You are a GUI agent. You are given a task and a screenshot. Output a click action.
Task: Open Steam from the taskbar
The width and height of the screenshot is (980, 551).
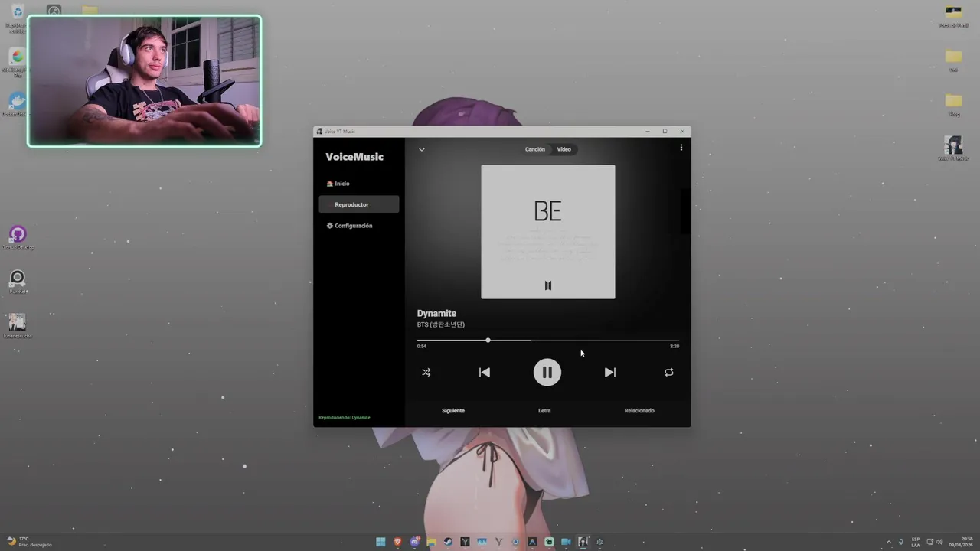pyautogui.click(x=448, y=542)
